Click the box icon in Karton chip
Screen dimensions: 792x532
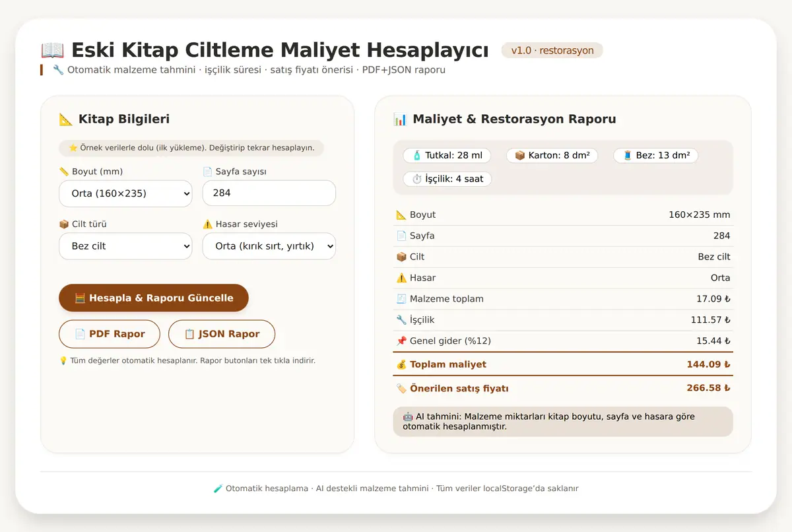point(519,156)
